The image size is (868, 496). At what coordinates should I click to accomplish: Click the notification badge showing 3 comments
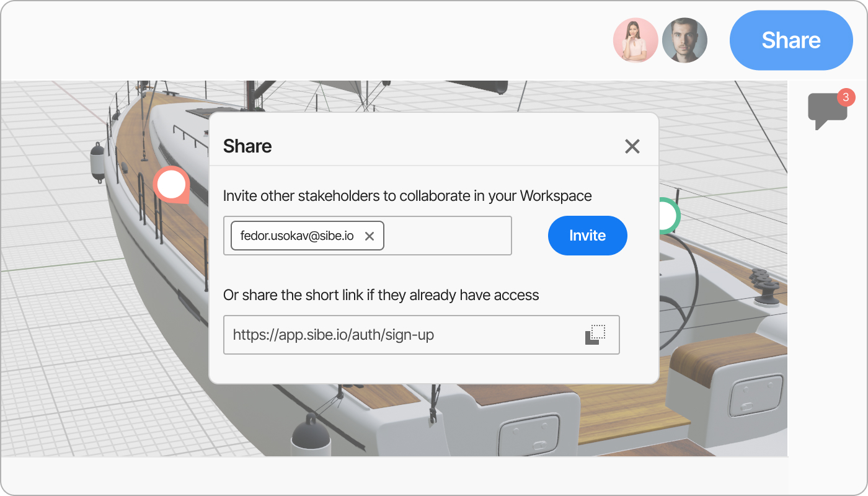tap(847, 97)
